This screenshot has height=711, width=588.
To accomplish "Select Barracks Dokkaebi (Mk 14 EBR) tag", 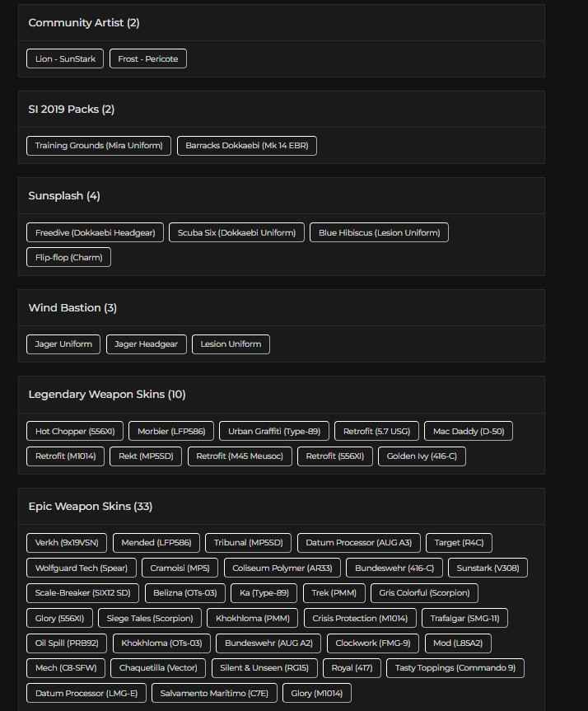I will [246, 146].
